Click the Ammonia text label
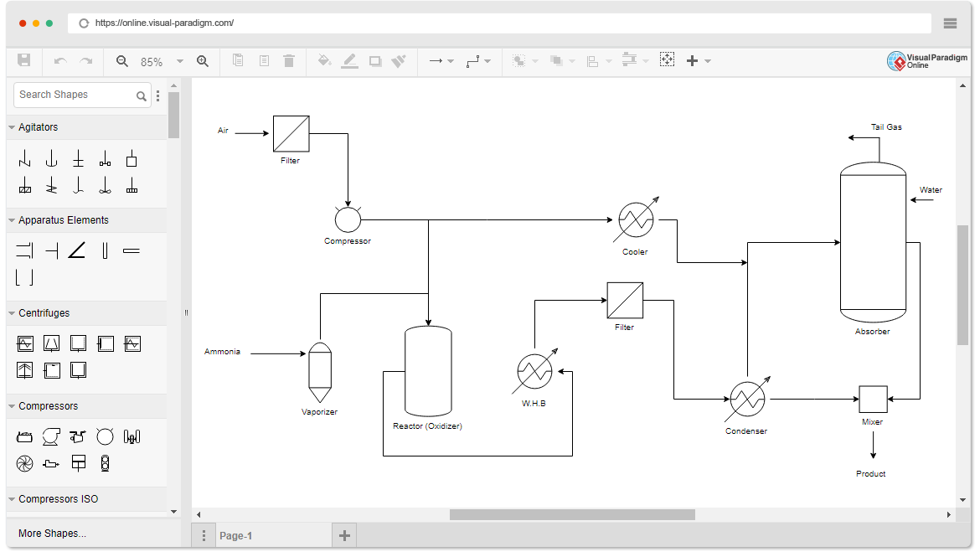Image resolution: width=980 pixels, height=557 pixels. pos(222,352)
